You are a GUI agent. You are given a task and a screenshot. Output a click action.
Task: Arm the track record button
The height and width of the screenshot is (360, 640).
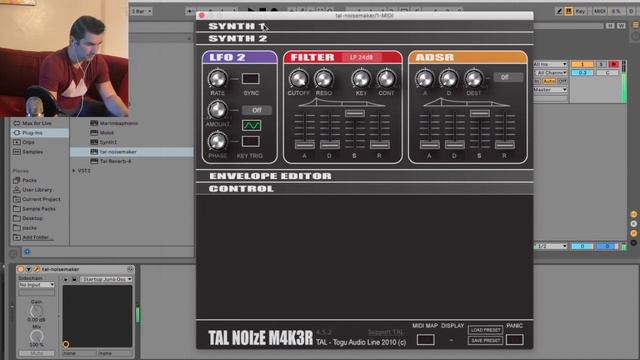coord(613,64)
